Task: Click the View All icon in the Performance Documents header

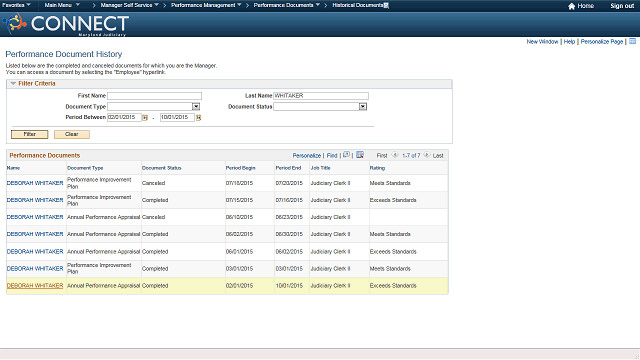Action: coord(346,155)
